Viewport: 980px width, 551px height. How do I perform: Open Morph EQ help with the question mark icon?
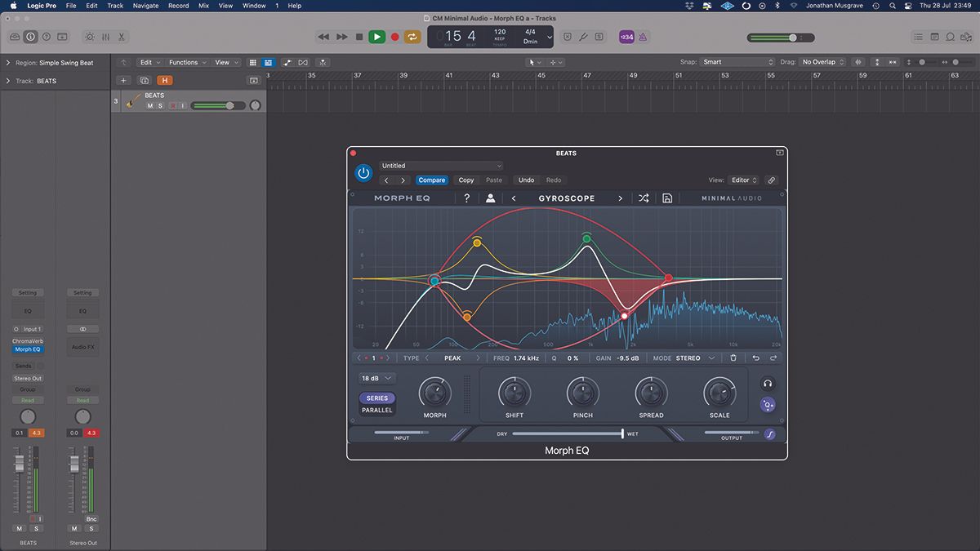(467, 198)
